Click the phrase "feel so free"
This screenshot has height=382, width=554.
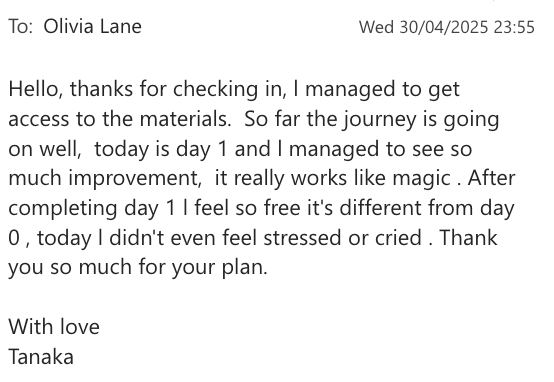[247, 208]
